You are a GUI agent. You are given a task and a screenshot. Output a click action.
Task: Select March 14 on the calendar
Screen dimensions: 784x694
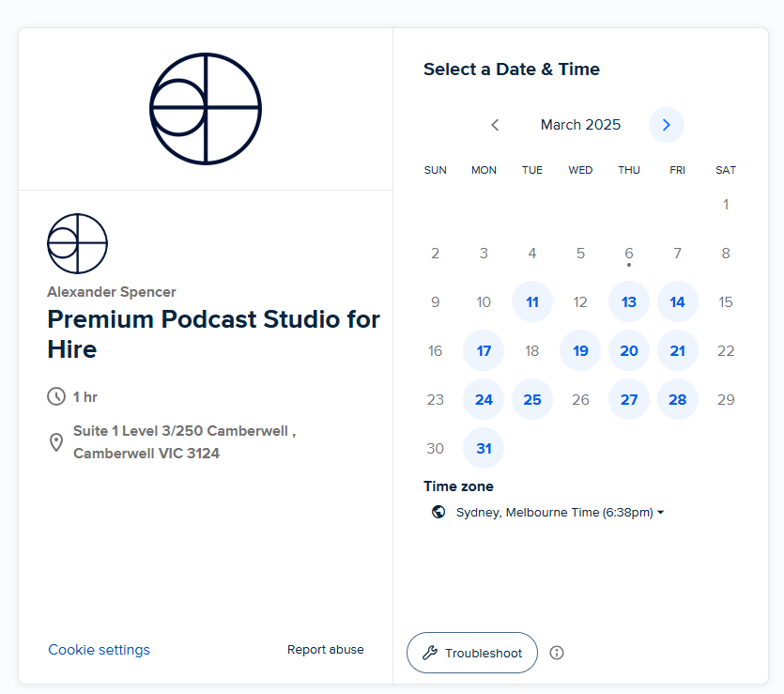click(678, 302)
